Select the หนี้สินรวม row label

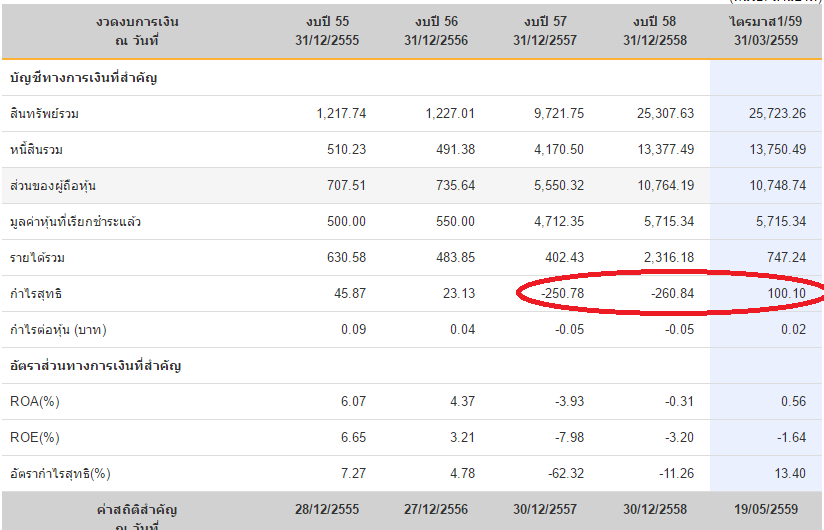click(x=41, y=150)
